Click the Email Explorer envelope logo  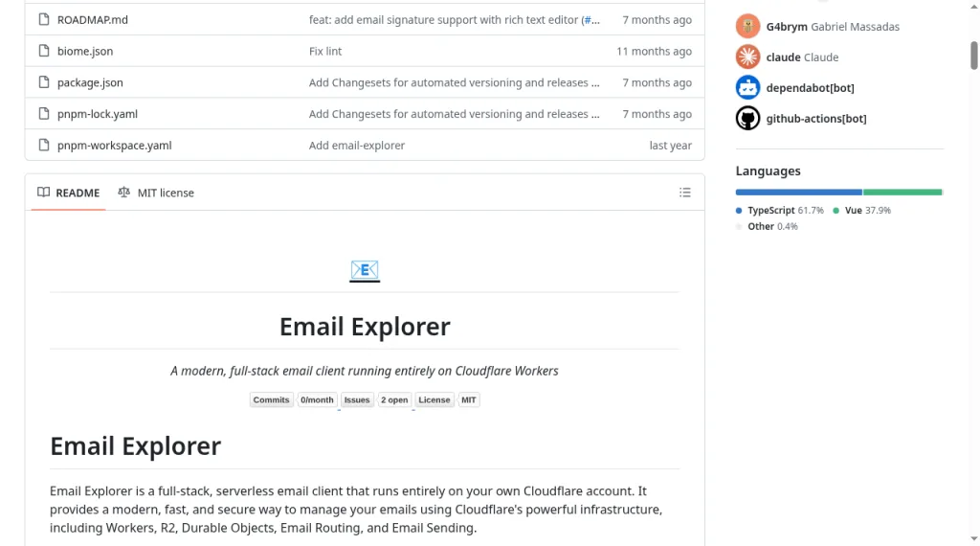[x=365, y=270]
